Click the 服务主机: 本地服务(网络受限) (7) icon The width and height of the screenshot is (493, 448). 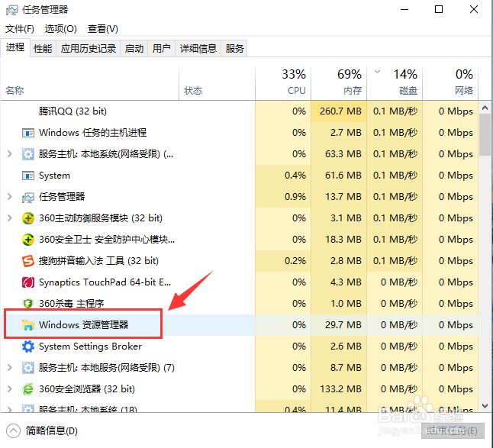point(28,368)
